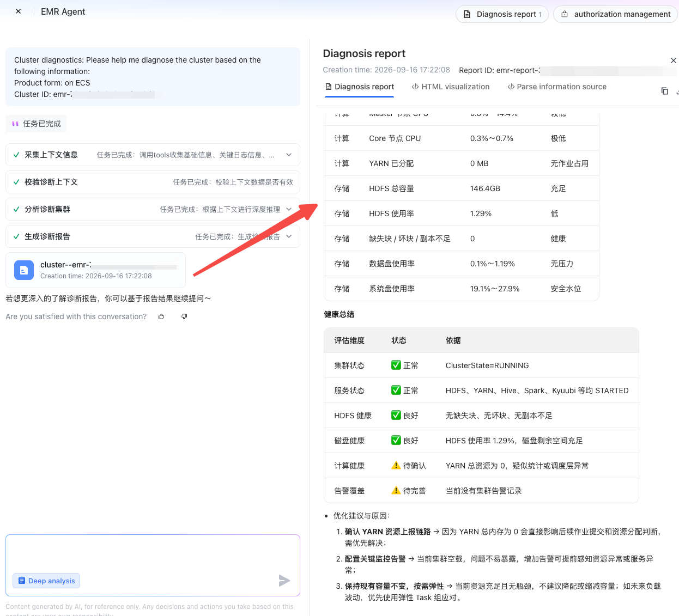Click the warning icon in 告警覆盖 row
The image size is (679, 616).
coord(396,490)
